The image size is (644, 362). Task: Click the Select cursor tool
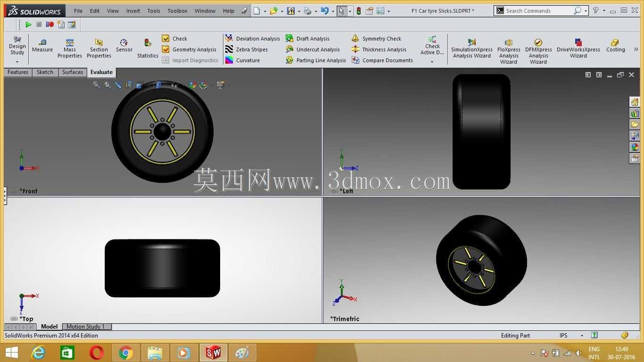341,11
